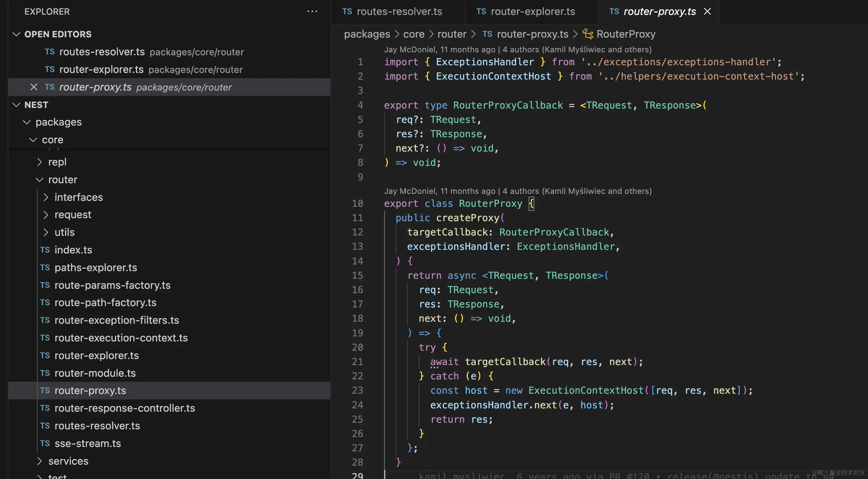Close the router-proxy.ts editor tab

[707, 11]
